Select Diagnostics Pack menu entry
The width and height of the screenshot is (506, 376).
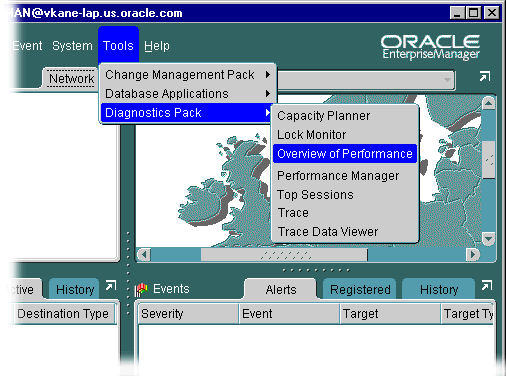tap(188, 113)
